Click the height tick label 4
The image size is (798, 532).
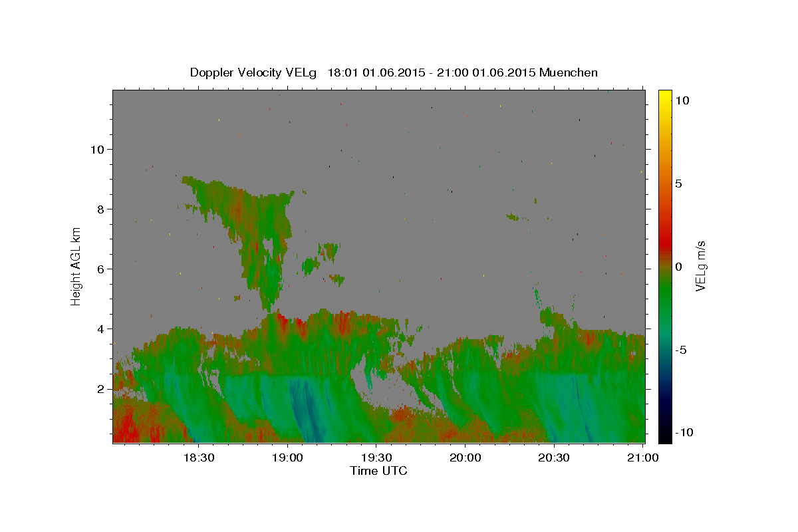tap(101, 329)
